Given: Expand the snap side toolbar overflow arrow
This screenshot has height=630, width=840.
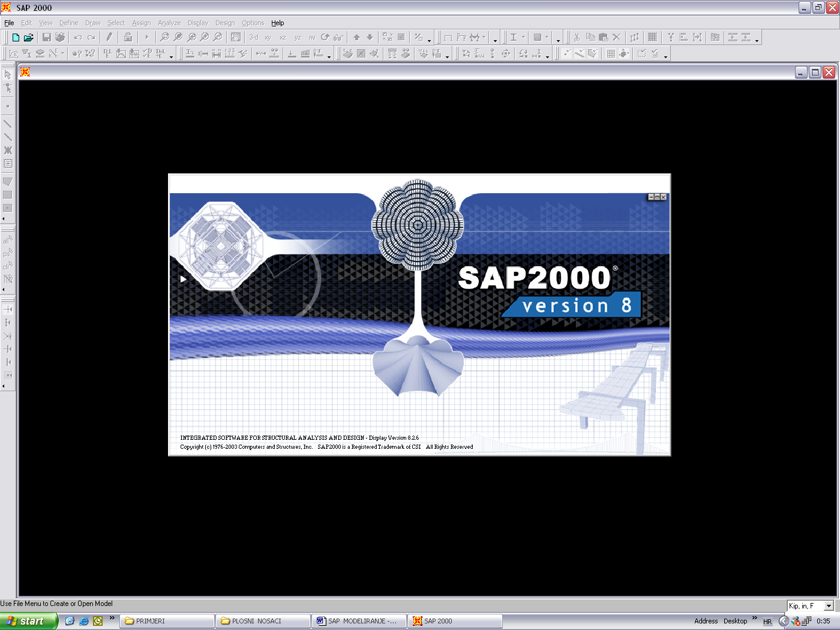Looking at the screenshot, I should coord(4,386).
